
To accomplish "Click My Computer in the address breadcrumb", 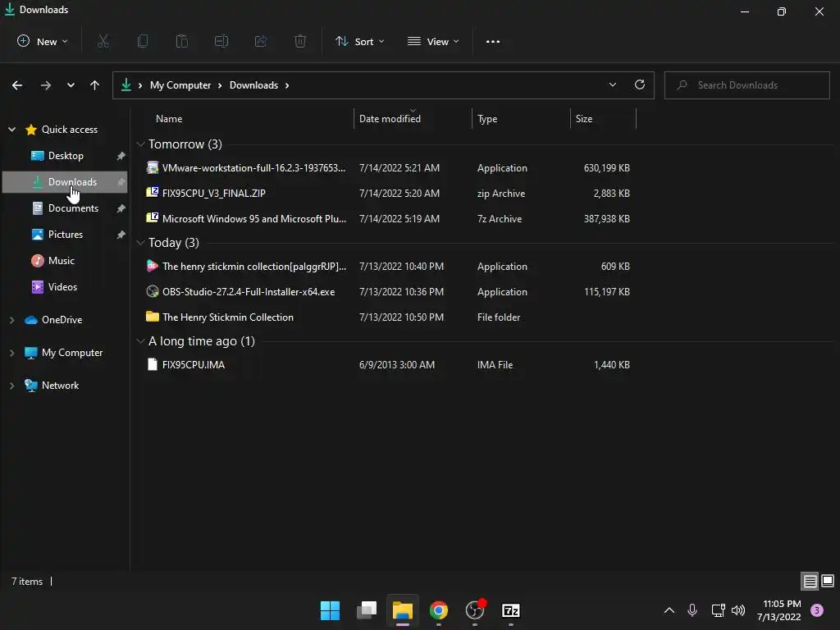I will (180, 85).
